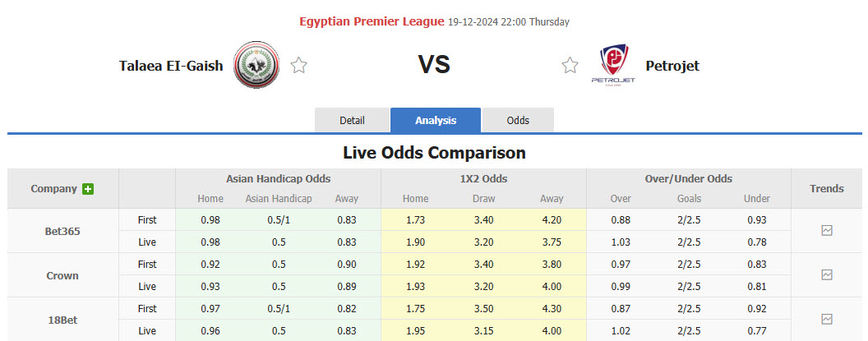The height and width of the screenshot is (341, 868).
Task: Click Bet365 First home 1X2 odds 1.73
Action: point(415,220)
